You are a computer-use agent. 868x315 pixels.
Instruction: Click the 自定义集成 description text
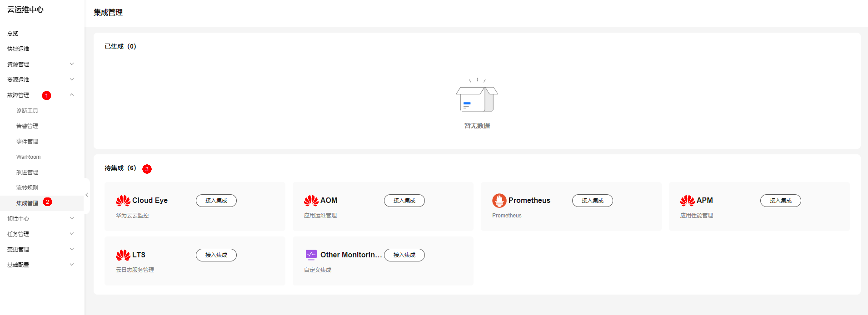(318, 270)
